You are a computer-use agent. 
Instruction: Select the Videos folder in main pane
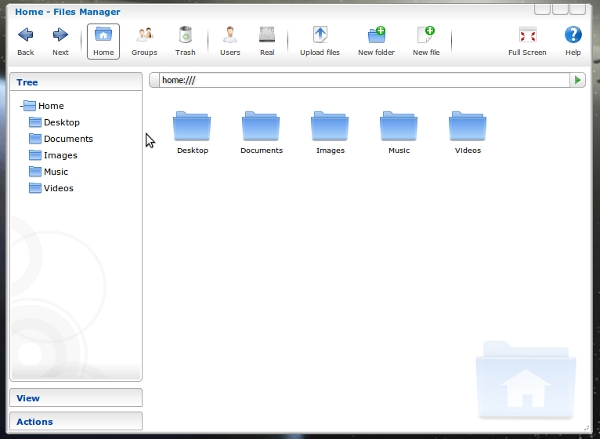[x=468, y=132]
